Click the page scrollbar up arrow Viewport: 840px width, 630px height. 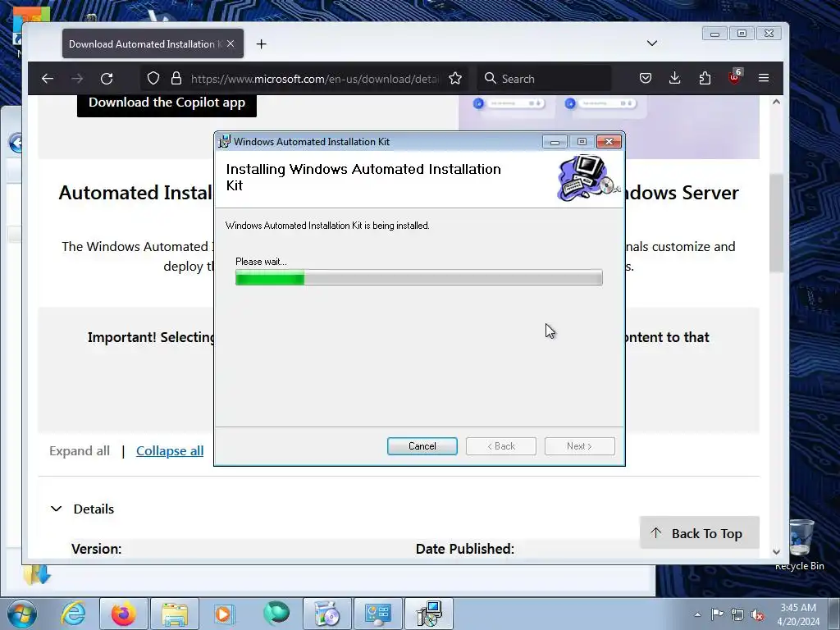tap(776, 102)
